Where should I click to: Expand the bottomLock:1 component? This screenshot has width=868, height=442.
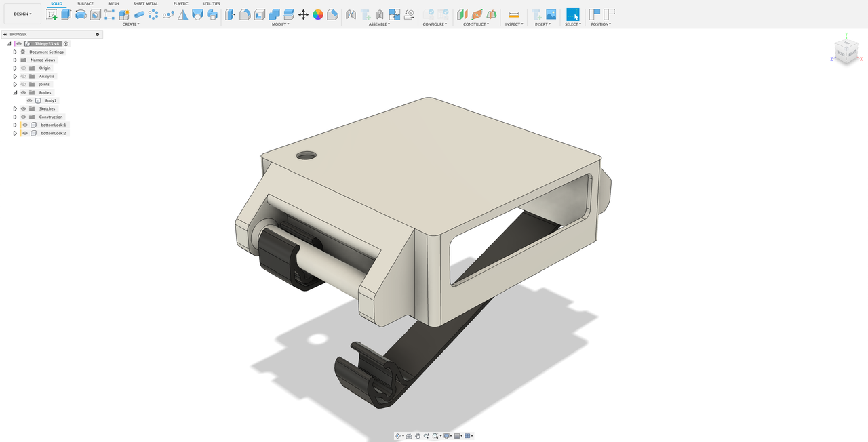pyautogui.click(x=15, y=125)
